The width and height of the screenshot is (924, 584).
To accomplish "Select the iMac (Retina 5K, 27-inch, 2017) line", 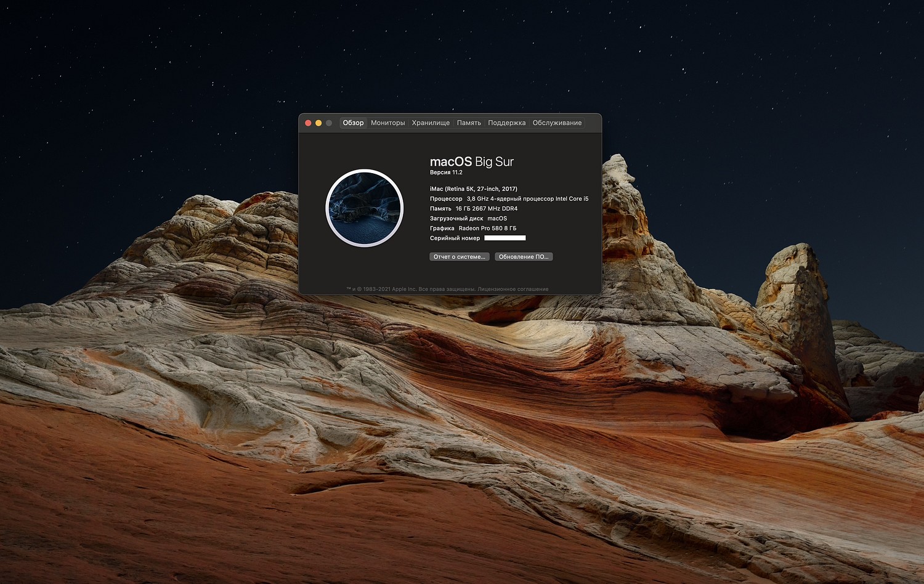I will [x=474, y=189].
